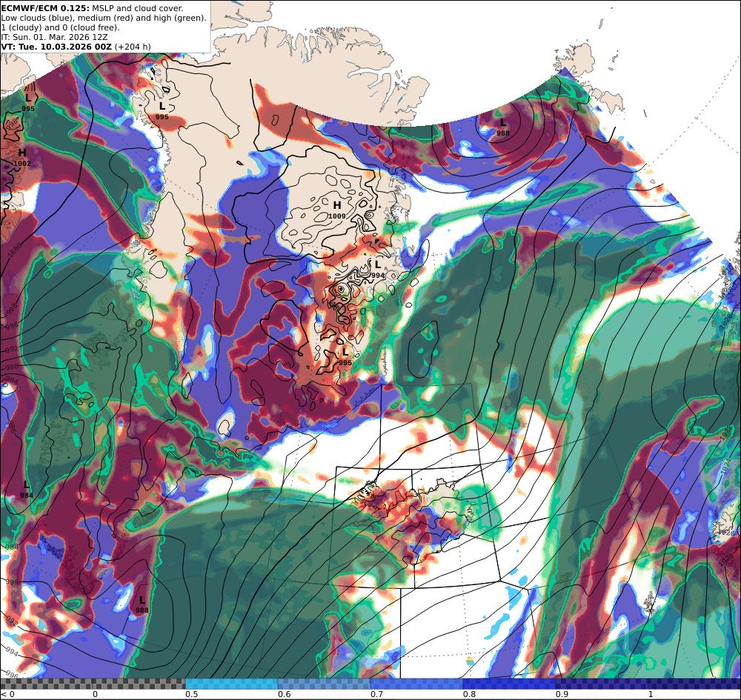The width and height of the screenshot is (741, 700).
Task: Click the 'L 988' marker south of L 984
Action: (142, 604)
